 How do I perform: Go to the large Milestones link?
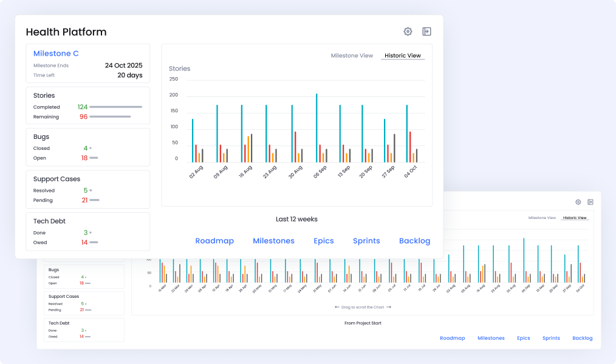coord(273,241)
